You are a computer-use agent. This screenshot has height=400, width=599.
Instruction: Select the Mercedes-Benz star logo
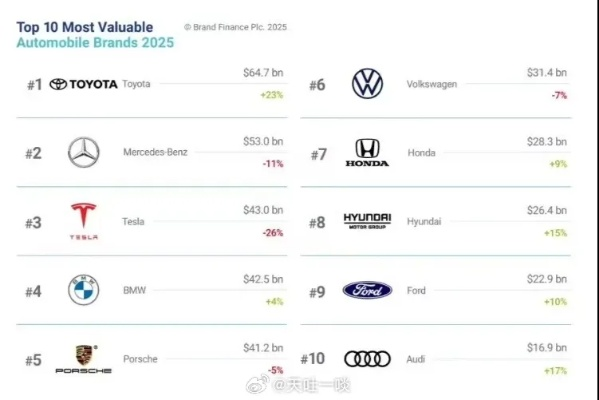tap(84, 152)
